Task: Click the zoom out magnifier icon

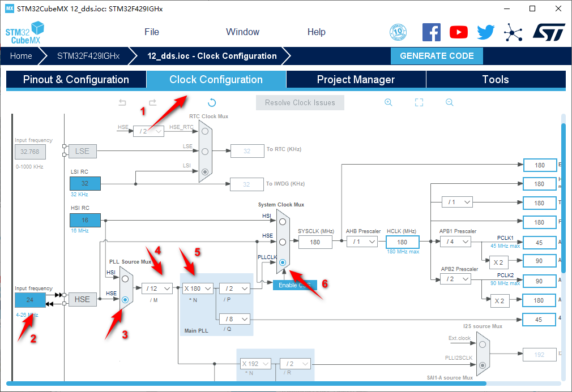Action: point(449,102)
